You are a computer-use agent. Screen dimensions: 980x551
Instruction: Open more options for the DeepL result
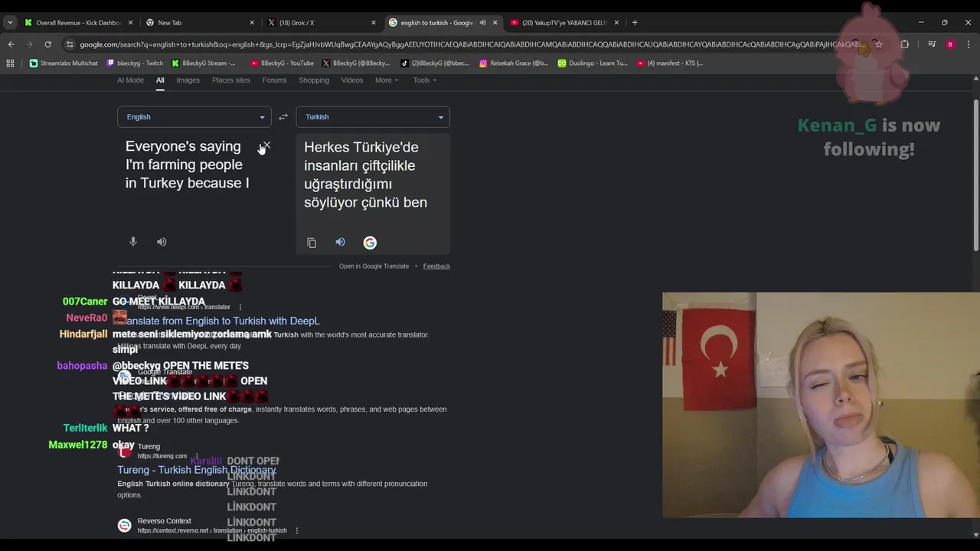pos(240,307)
